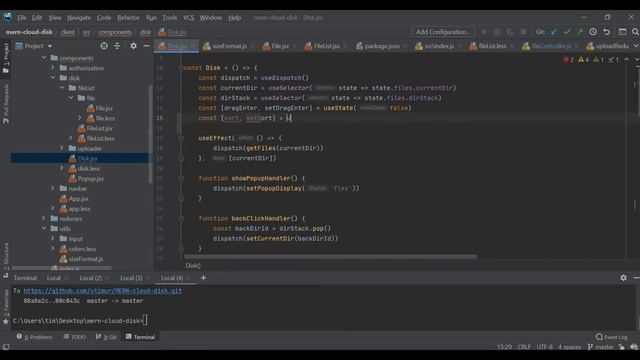Collapse the disk folder
Image resolution: width=640 pixels, height=360 pixels.
tap(53, 78)
